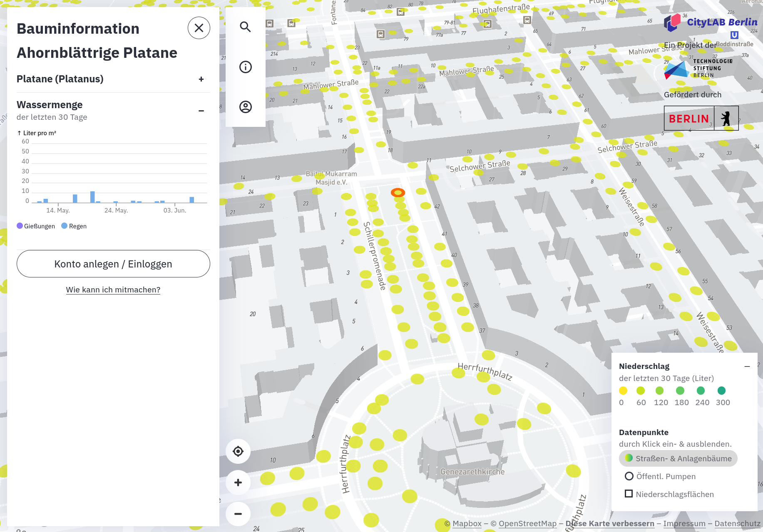Collapse the Niederschlag legend panel
763x532 pixels.
tap(747, 366)
